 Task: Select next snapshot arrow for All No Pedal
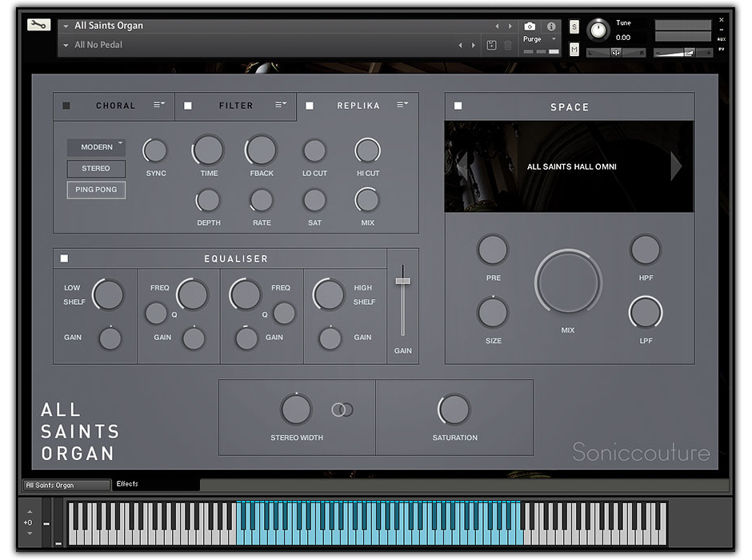pyautogui.click(x=474, y=45)
